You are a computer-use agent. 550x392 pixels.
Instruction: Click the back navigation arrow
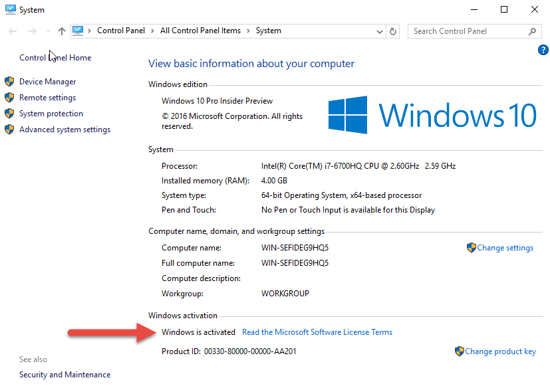[13, 31]
